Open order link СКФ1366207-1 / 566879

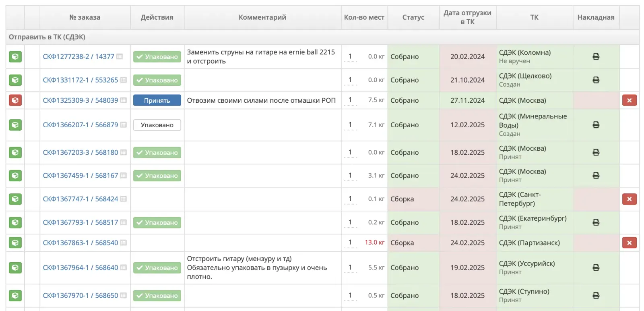[x=80, y=125]
